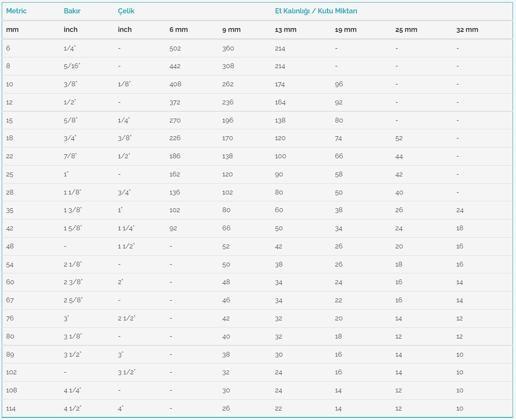Select the 19 mm thickness sub-header
The height and width of the screenshot is (420, 516).
pyautogui.click(x=345, y=30)
